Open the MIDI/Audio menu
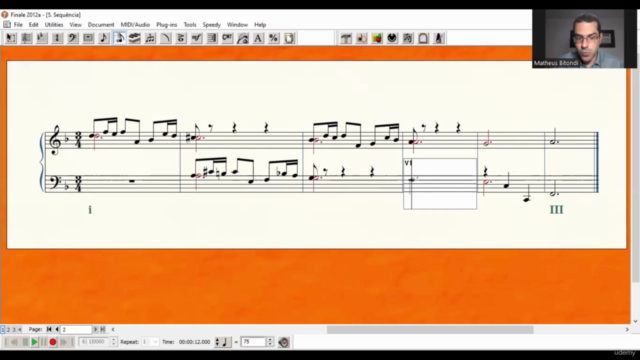640x360 pixels. [135, 24]
